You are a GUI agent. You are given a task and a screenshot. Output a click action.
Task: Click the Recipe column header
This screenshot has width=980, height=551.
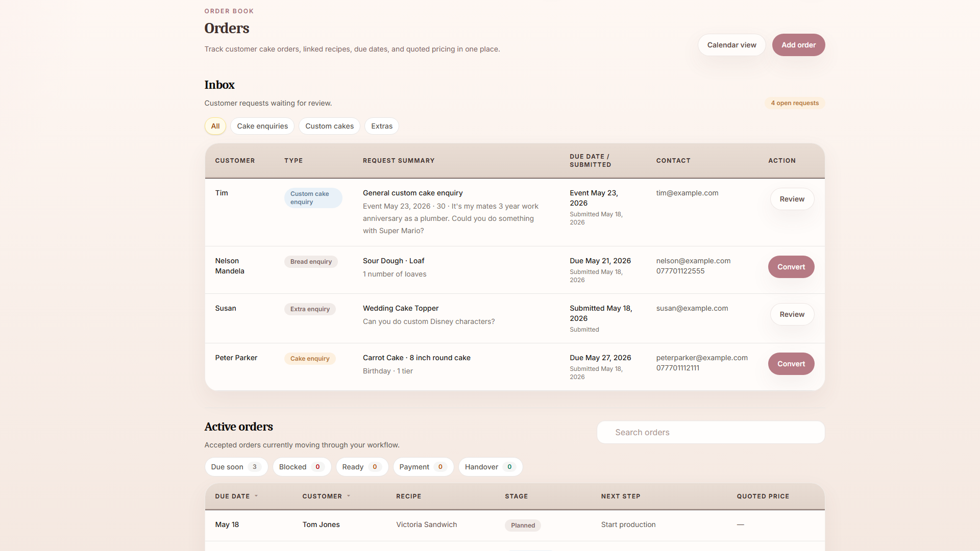408,496
